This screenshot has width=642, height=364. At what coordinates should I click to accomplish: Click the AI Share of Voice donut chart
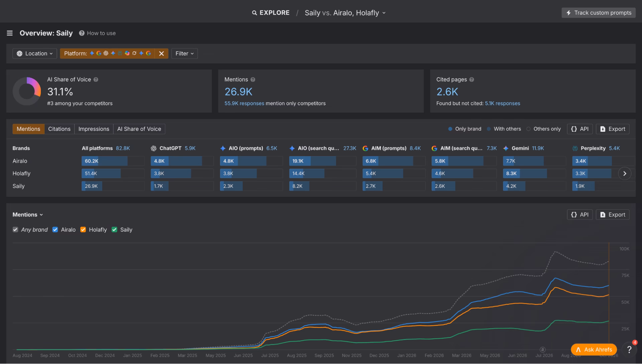pyautogui.click(x=27, y=91)
